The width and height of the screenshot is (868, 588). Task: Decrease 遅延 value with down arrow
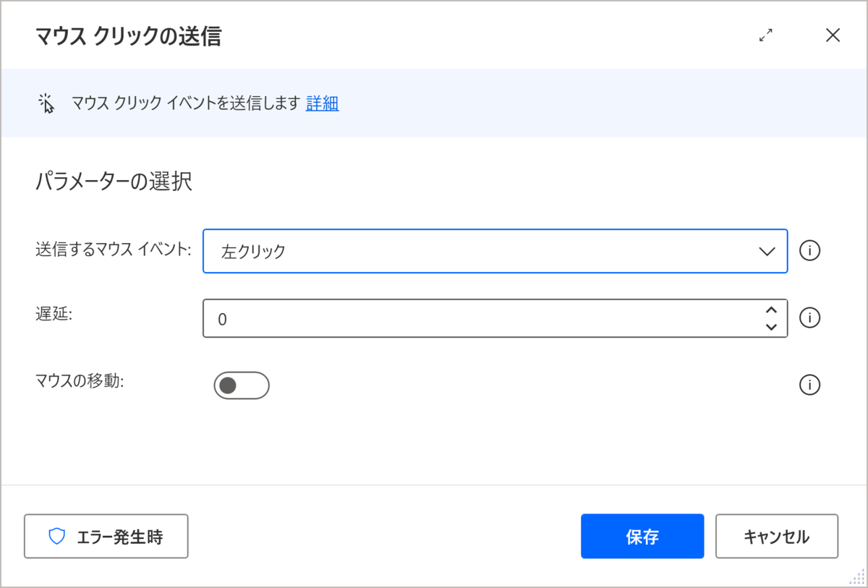coord(771,327)
